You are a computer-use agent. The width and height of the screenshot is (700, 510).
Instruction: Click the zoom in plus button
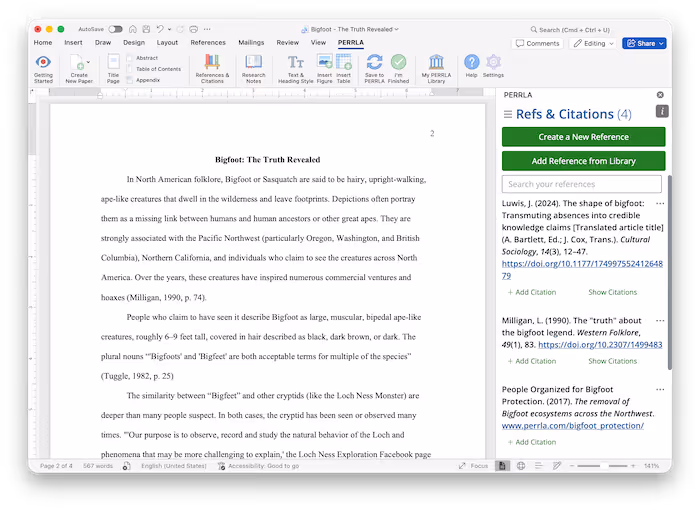[x=633, y=466]
